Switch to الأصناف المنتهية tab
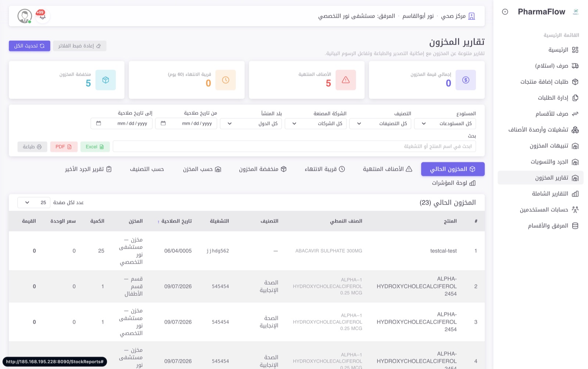 tap(388, 169)
